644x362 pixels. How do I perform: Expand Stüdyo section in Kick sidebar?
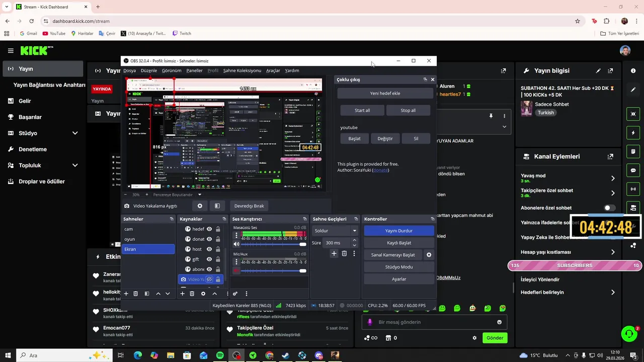pyautogui.click(x=75, y=133)
